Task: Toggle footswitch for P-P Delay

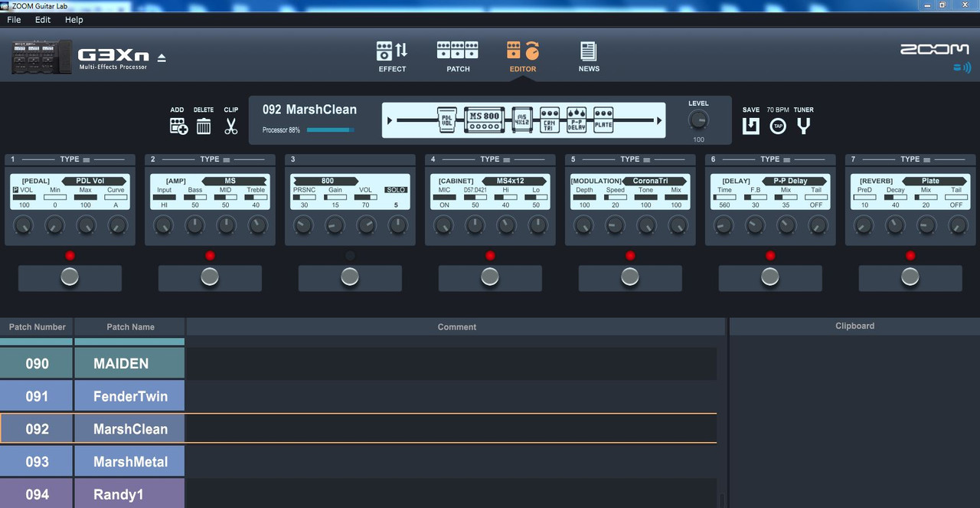Action: (x=770, y=277)
